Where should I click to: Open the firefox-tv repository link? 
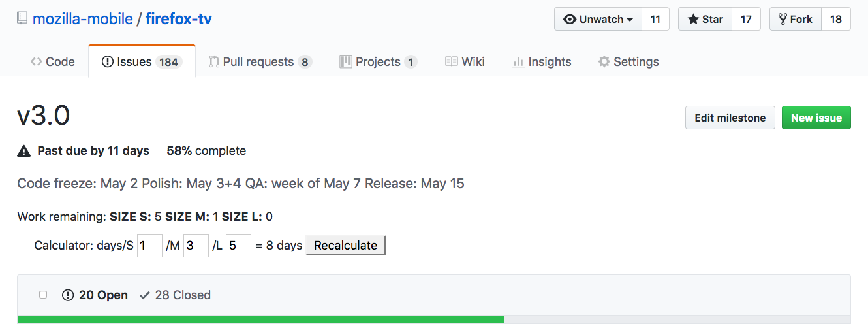click(178, 19)
